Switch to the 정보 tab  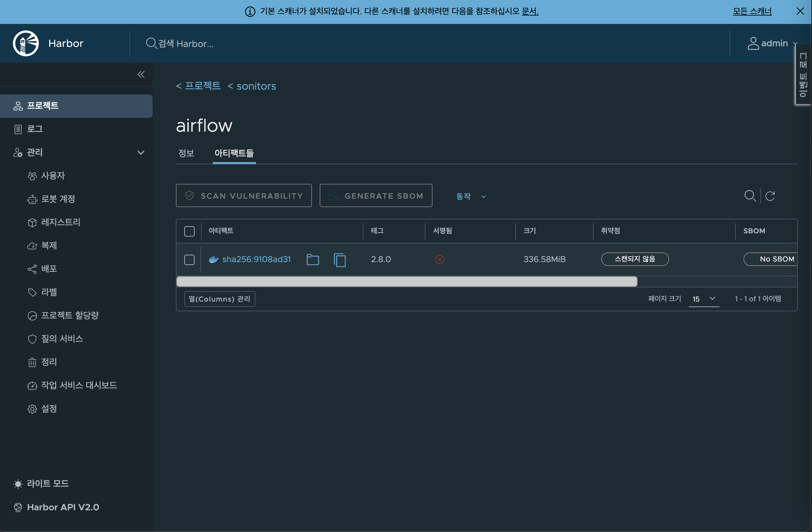coord(186,153)
